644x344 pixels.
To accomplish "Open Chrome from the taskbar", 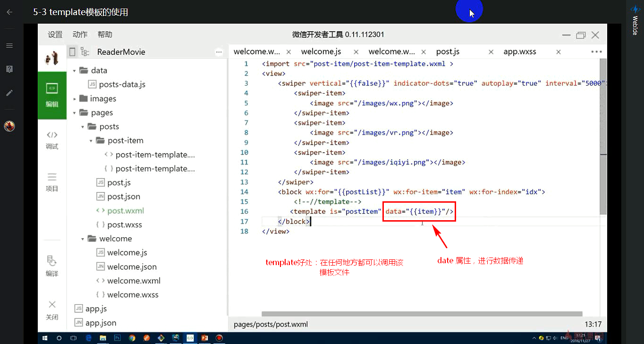I will [132, 338].
